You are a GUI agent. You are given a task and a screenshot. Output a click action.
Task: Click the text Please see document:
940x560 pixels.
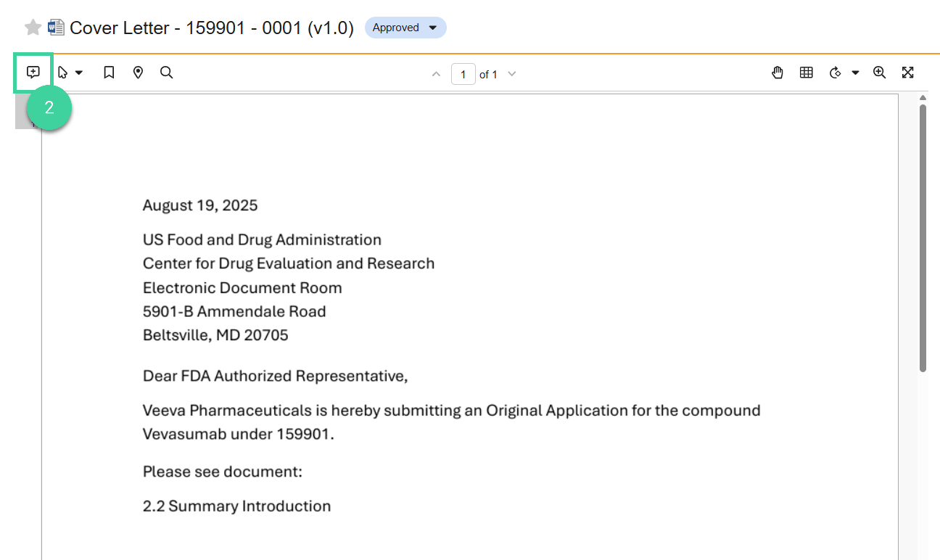coord(223,472)
